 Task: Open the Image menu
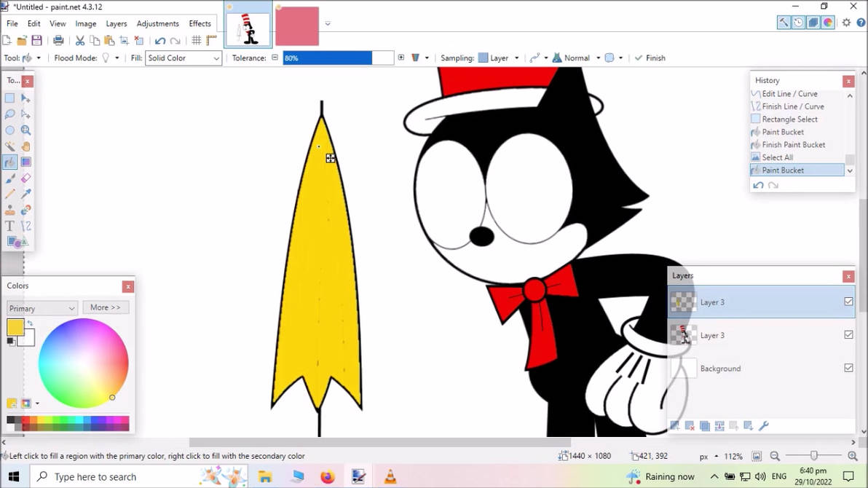pos(86,24)
